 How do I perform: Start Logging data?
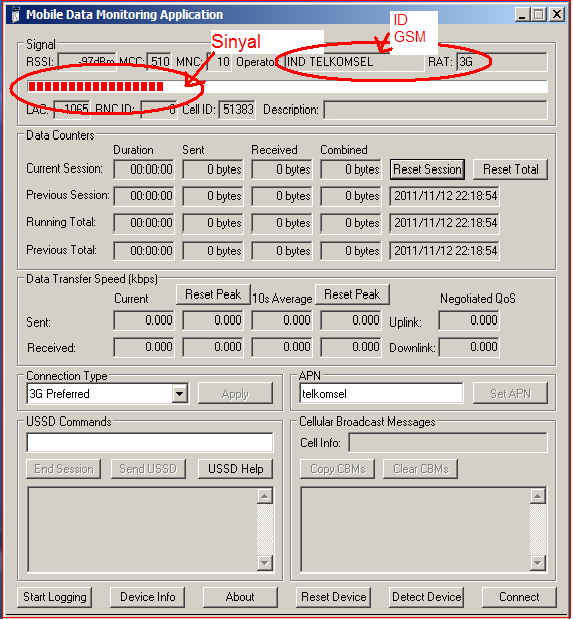(x=54, y=597)
